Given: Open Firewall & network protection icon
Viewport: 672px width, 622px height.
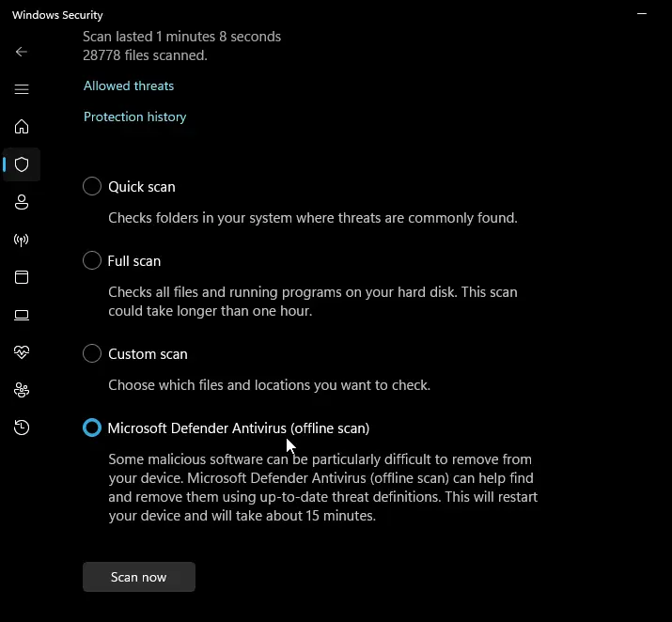Looking at the screenshot, I should tap(22, 240).
